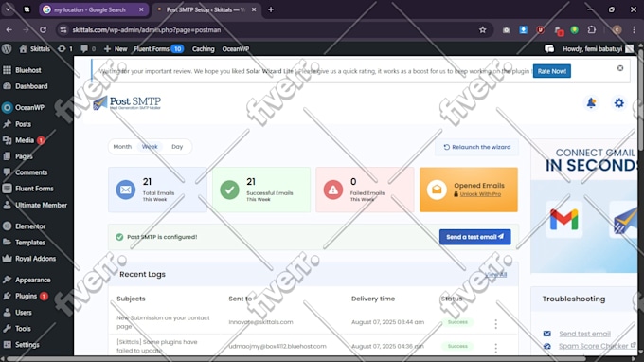
Task: Click the browser back arrow
Action: click(9, 30)
